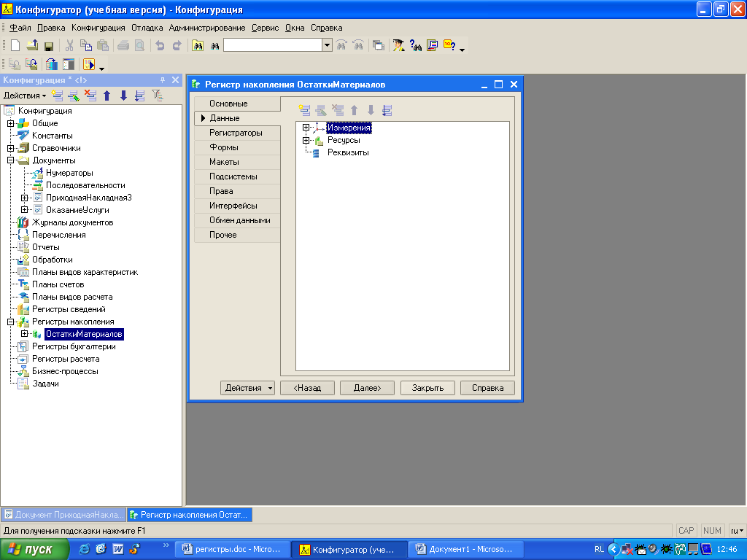Open the Действия dropdown button in register window
The height and width of the screenshot is (560, 747).
(x=247, y=388)
